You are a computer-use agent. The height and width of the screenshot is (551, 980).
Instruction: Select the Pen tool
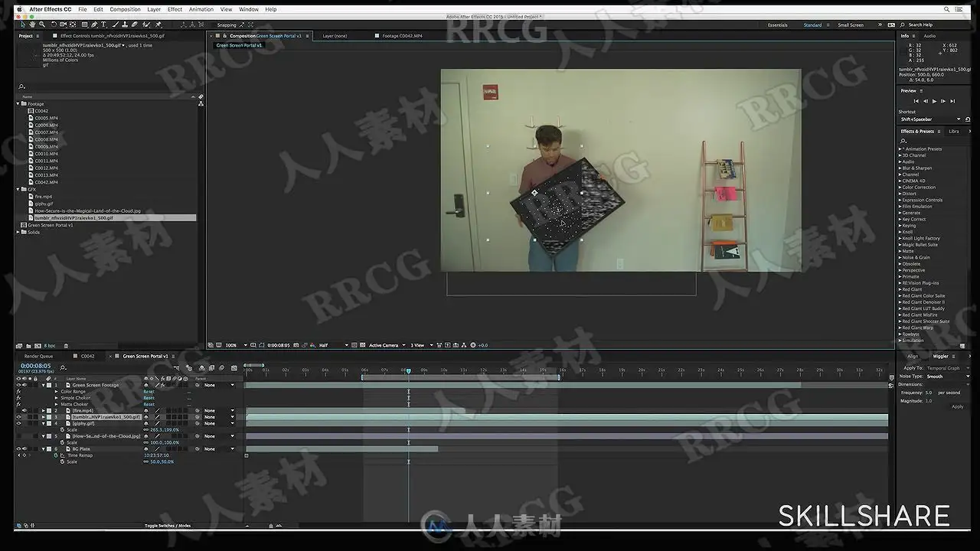pyautogui.click(x=94, y=24)
